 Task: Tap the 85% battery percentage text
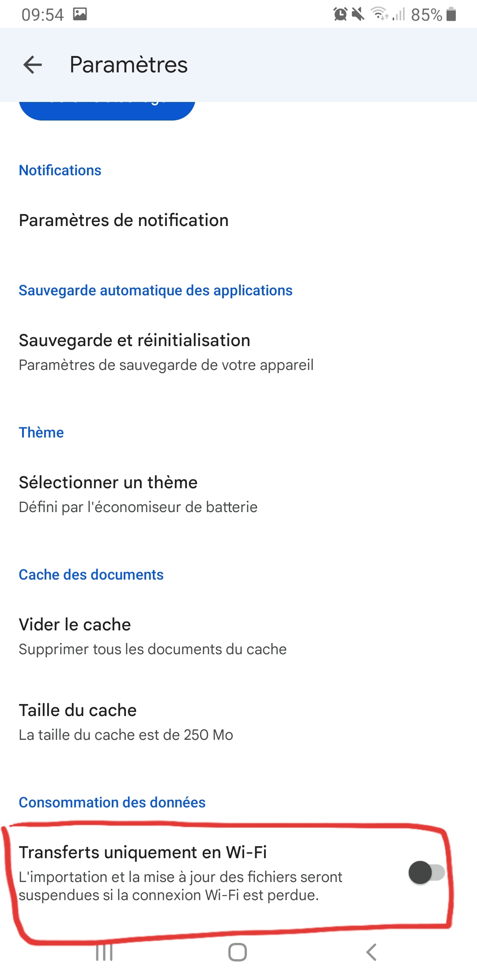pos(426,15)
